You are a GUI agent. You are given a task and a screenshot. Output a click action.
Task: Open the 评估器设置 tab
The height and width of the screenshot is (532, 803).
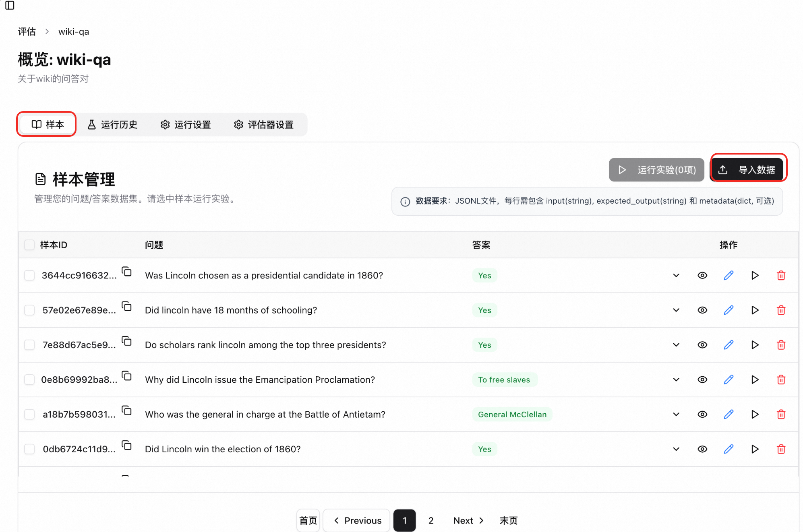(x=264, y=125)
